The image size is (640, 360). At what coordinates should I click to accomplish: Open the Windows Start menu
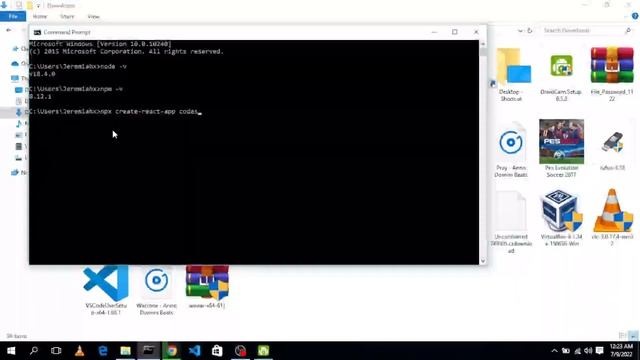(x=11, y=351)
